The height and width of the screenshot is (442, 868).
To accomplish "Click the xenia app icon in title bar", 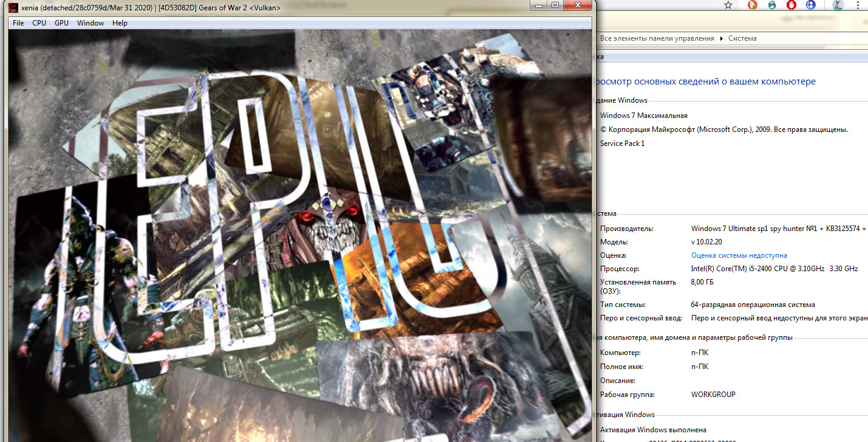I will (x=13, y=7).
